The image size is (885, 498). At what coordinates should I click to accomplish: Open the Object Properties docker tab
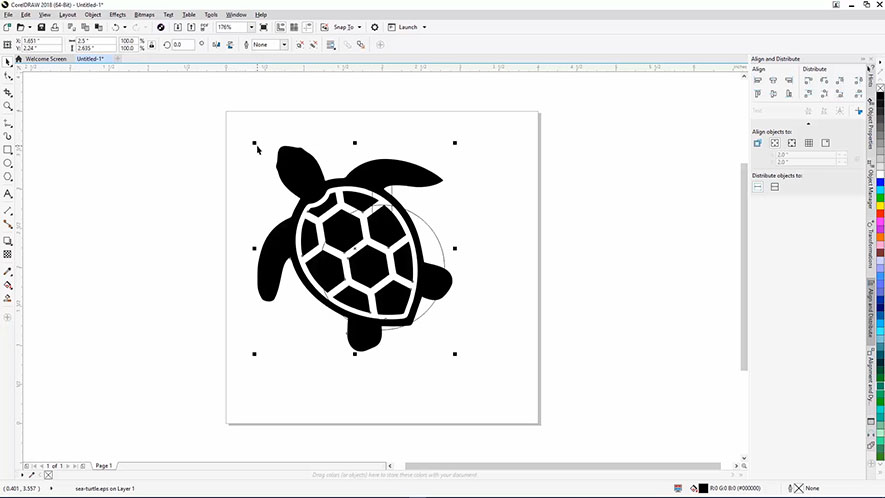pos(871,125)
